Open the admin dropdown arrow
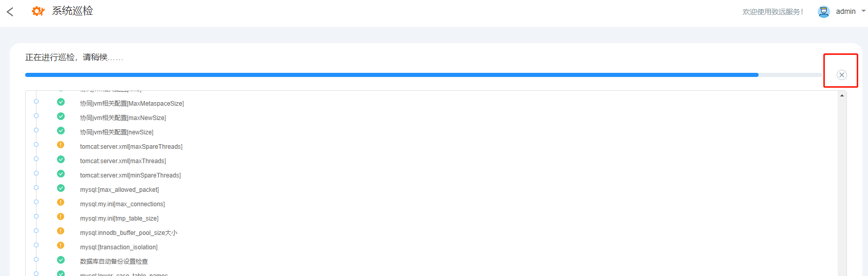This screenshot has width=868, height=276. click(x=863, y=11)
